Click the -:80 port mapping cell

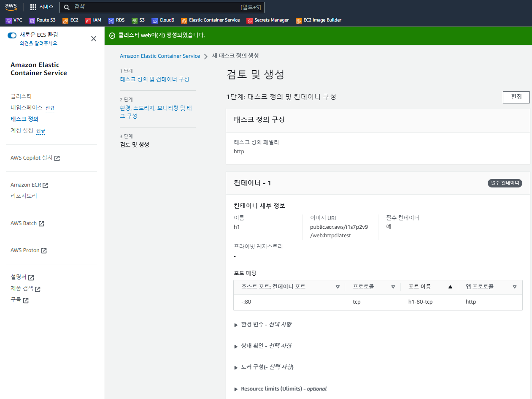pos(246,302)
